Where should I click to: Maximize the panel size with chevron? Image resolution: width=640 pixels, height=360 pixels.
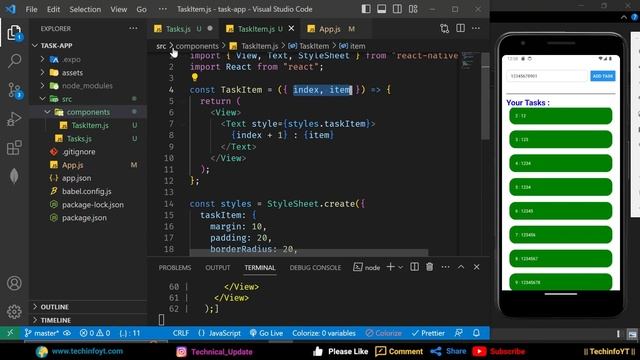point(461,267)
